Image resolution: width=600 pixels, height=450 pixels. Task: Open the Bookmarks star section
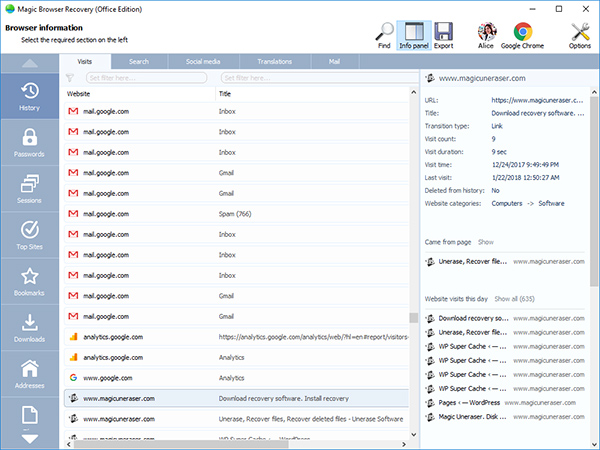[29, 281]
